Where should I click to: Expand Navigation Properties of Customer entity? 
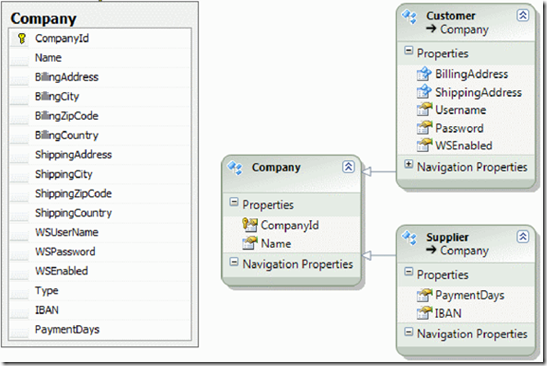409,164
